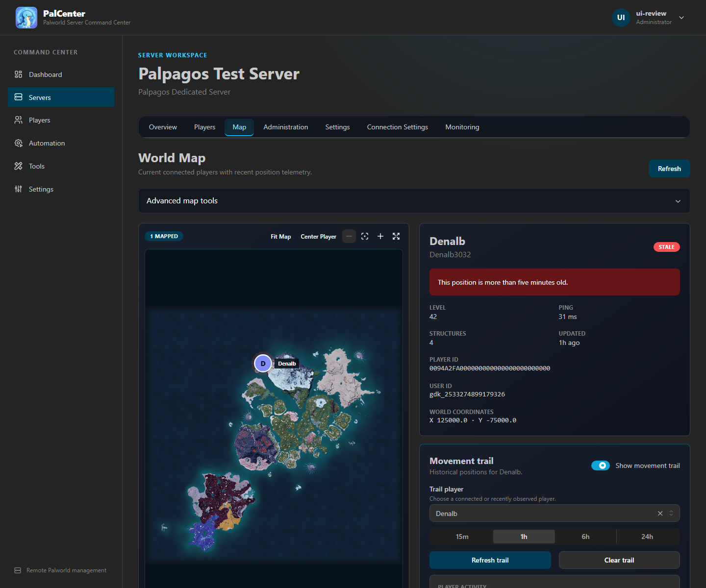Zoom out the world map

pyautogui.click(x=349, y=236)
